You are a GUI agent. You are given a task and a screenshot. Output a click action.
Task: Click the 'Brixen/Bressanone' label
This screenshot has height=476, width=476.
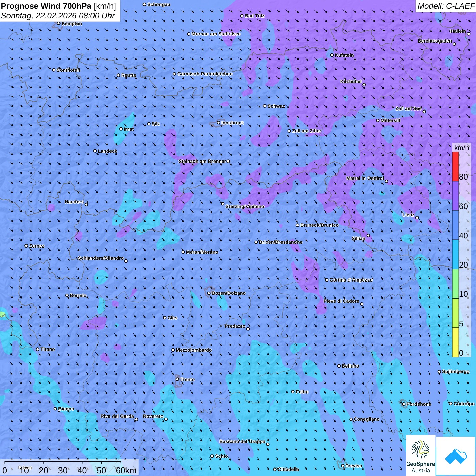click(280, 242)
